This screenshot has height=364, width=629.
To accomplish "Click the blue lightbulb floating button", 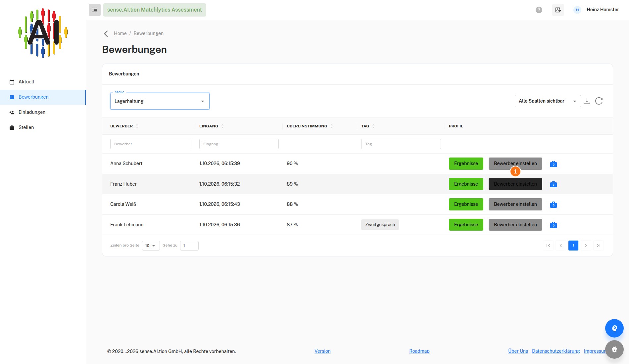I will point(614,328).
